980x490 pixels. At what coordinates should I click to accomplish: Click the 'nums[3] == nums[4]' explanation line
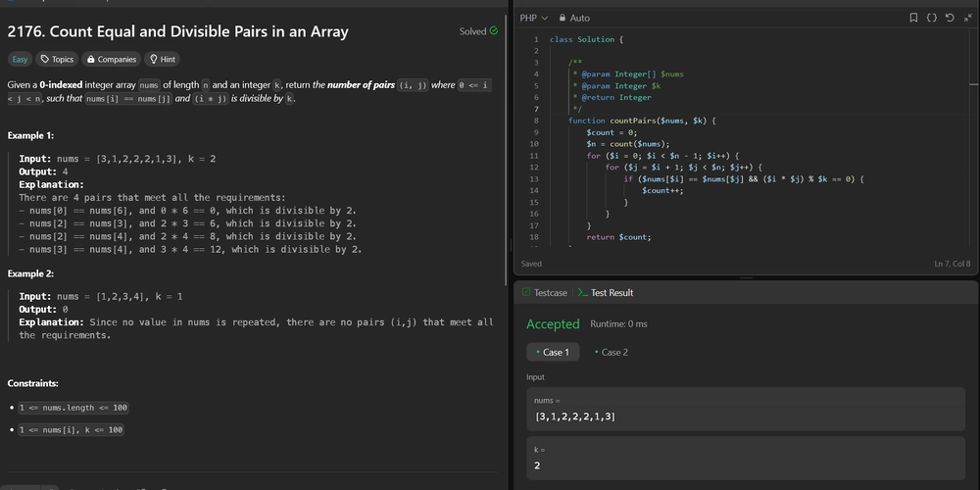coord(190,249)
